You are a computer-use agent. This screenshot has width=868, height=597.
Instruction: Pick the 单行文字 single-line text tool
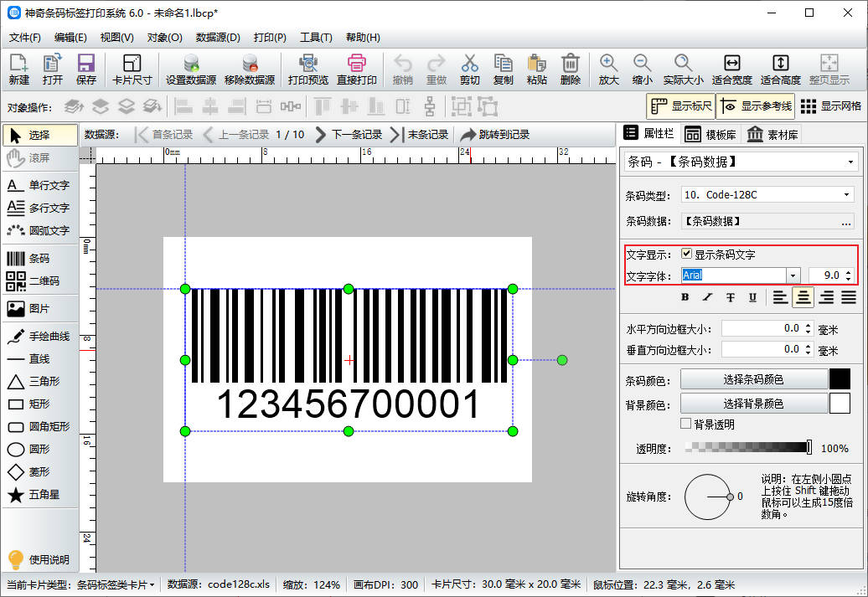(39, 185)
